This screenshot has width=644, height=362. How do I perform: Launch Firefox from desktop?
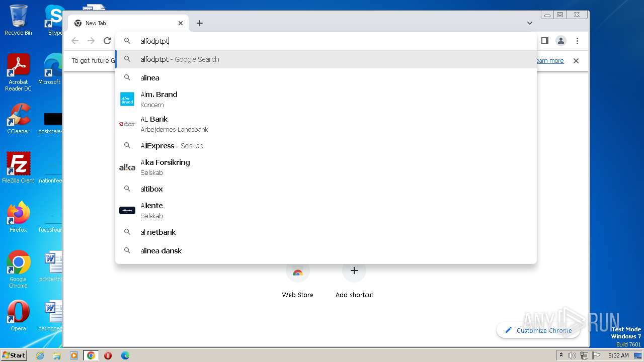(x=18, y=217)
